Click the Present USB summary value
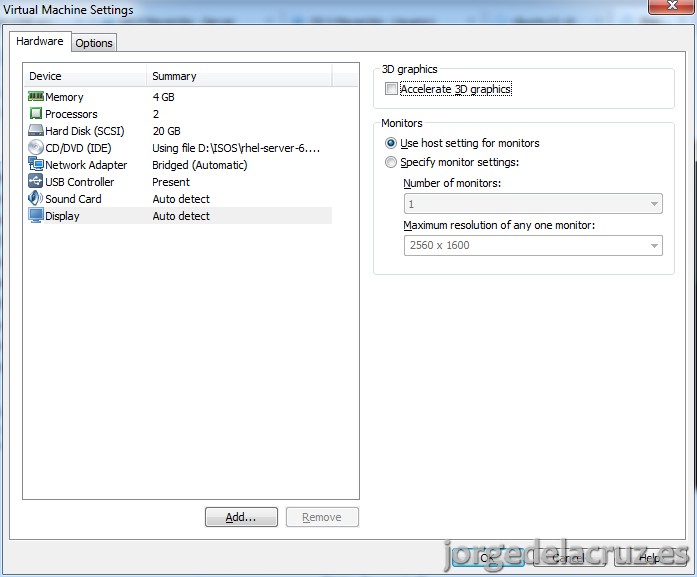Image resolution: width=697 pixels, height=577 pixels. (171, 182)
